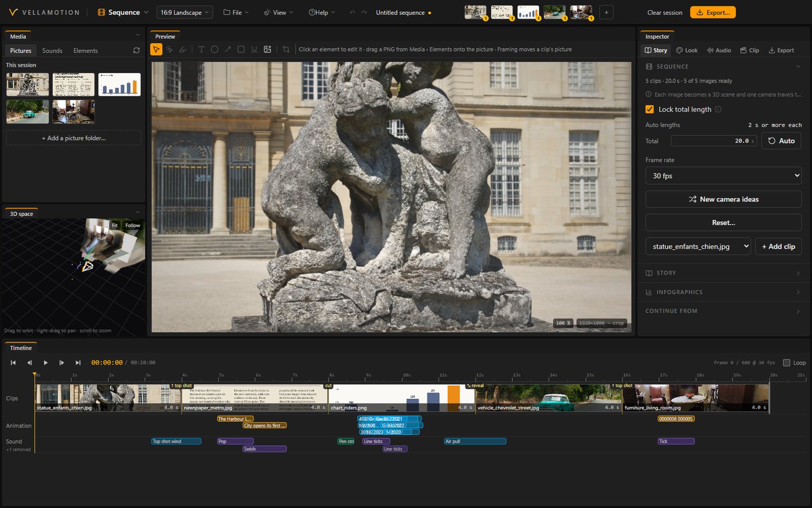Expand the STORY section
Image resolution: width=812 pixels, height=508 pixels.
tap(723, 273)
